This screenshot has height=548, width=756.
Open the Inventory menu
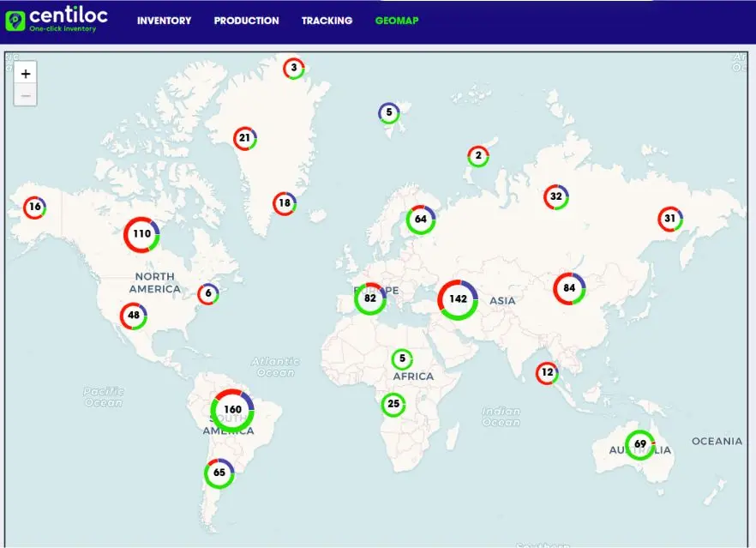[x=164, y=21]
